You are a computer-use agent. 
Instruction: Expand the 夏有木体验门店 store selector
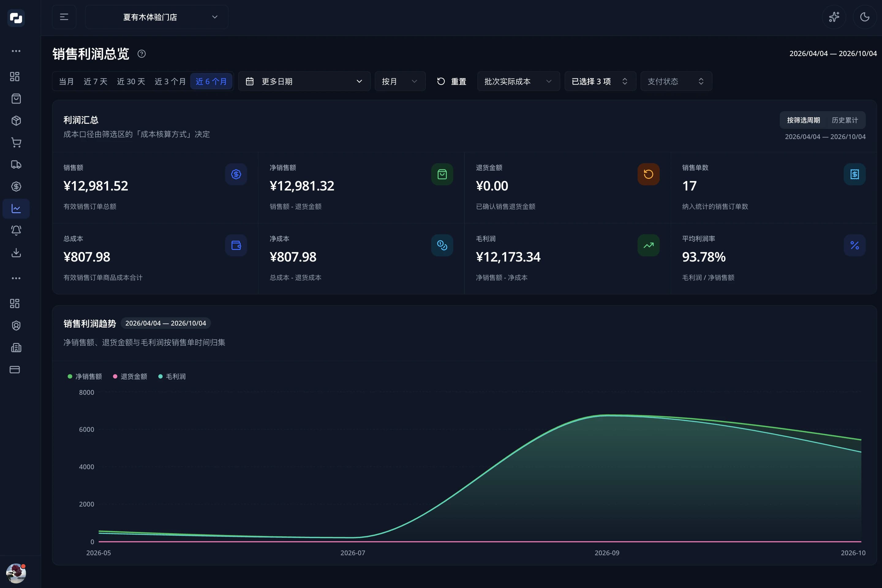tap(157, 17)
